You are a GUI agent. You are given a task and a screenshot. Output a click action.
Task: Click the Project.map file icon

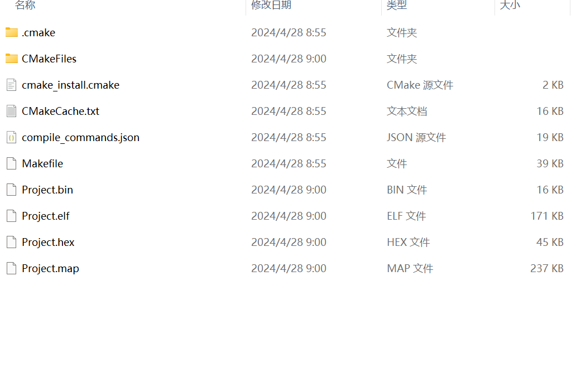(x=11, y=268)
